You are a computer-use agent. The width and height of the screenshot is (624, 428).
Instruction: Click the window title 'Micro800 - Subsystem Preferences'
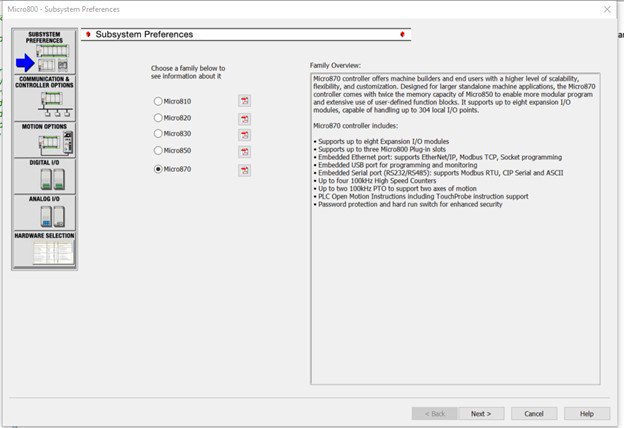[x=63, y=9]
